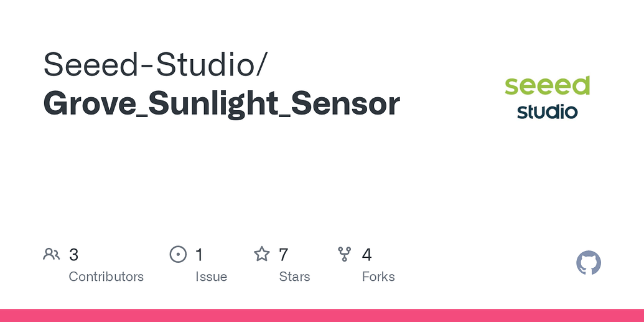Open the Forks label

pos(378,277)
